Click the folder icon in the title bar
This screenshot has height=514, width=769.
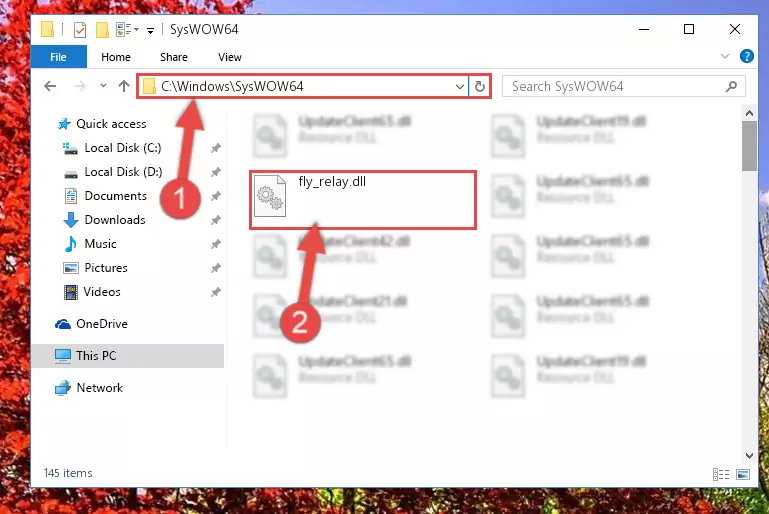pyautogui.click(x=48, y=29)
